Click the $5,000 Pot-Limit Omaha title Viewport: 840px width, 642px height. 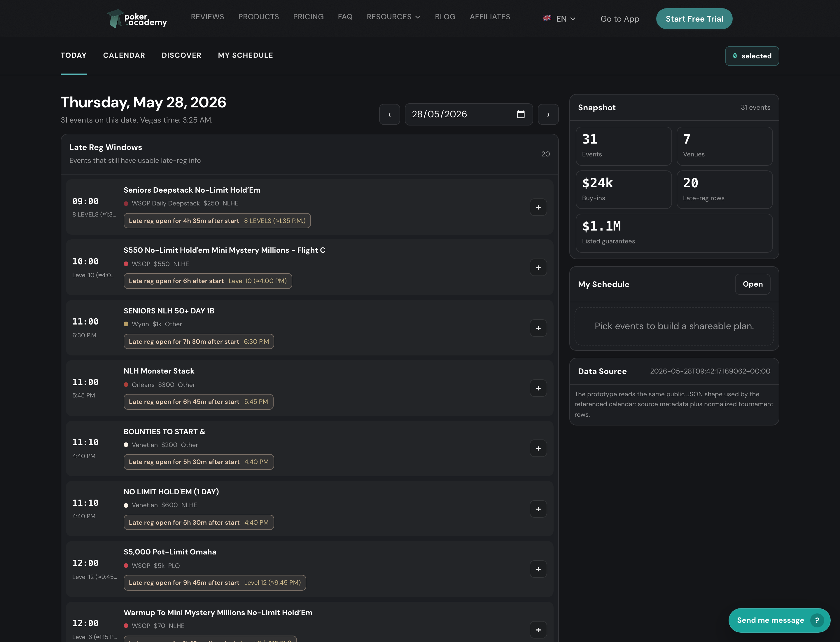coord(170,552)
